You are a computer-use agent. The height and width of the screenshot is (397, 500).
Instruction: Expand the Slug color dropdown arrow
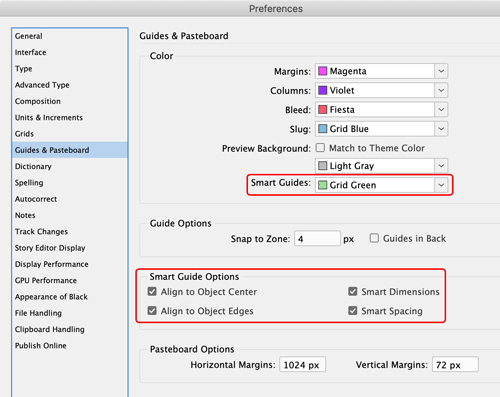(x=441, y=129)
